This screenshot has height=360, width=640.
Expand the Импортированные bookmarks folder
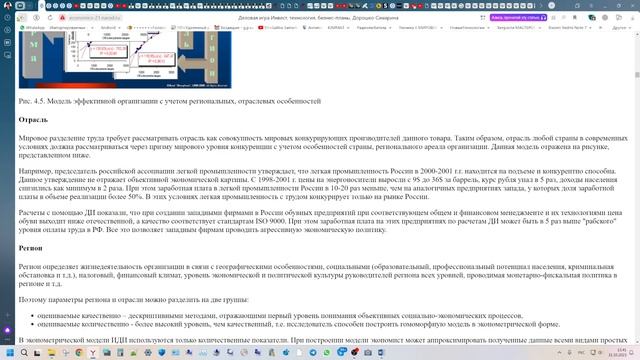[x=71, y=28]
